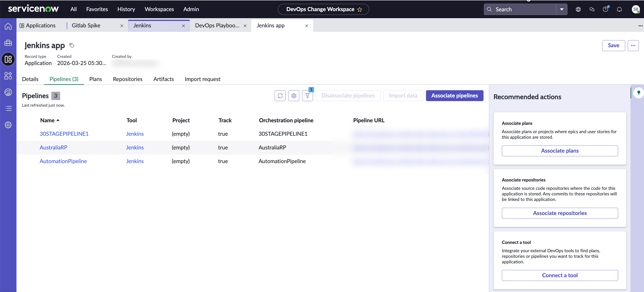Open the list icon in sidebar

(x=8, y=108)
